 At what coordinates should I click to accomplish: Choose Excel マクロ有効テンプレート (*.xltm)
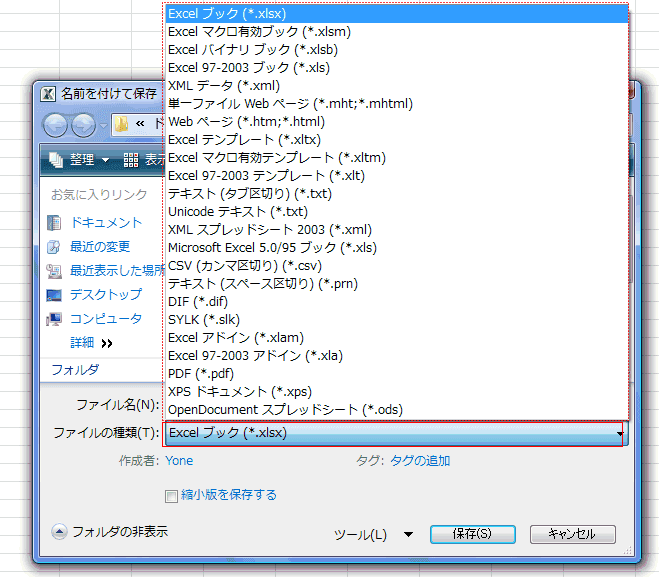[395, 158]
